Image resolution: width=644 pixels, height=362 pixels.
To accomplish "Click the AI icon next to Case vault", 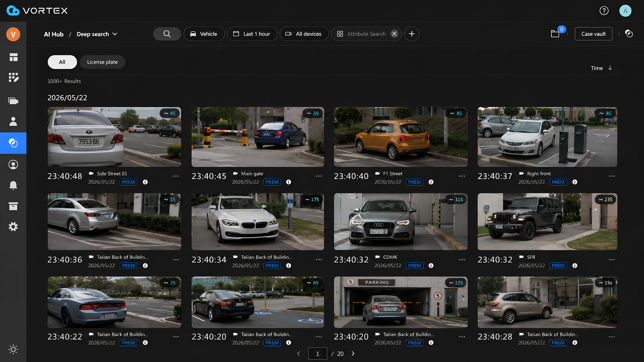I will (629, 33).
